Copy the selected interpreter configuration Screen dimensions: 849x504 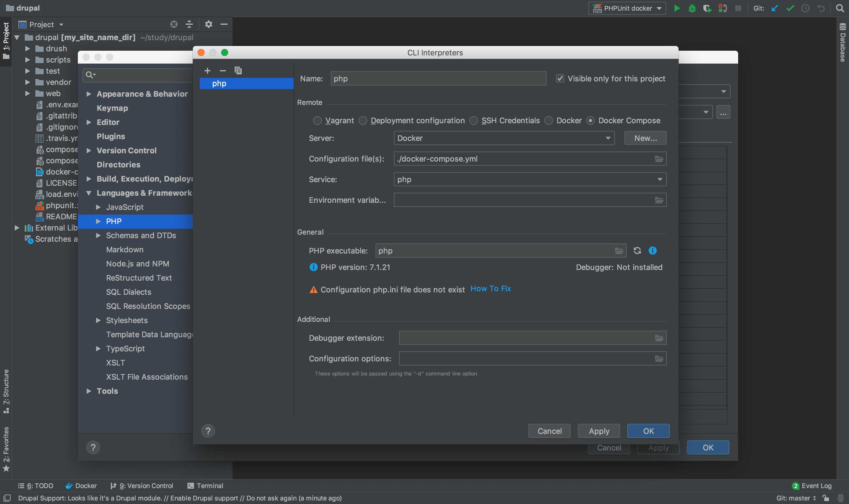238,71
